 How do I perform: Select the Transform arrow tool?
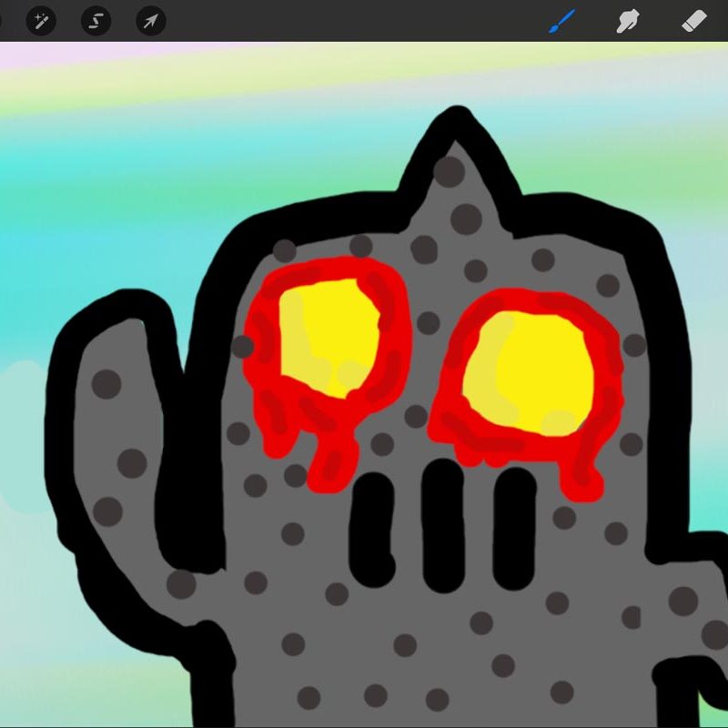[150, 20]
